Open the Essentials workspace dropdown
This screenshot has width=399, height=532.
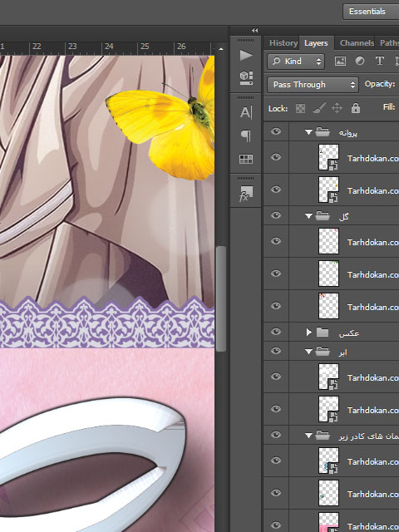(371, 12)
